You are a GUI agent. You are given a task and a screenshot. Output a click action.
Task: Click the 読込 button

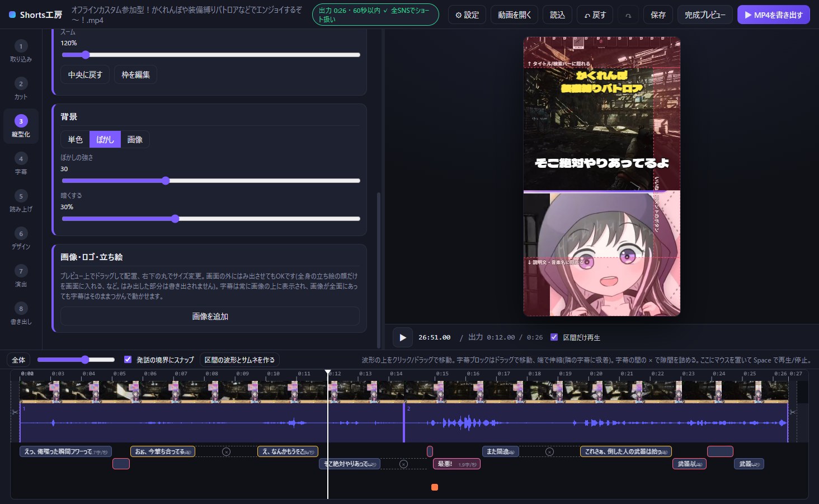click(557, 15)
